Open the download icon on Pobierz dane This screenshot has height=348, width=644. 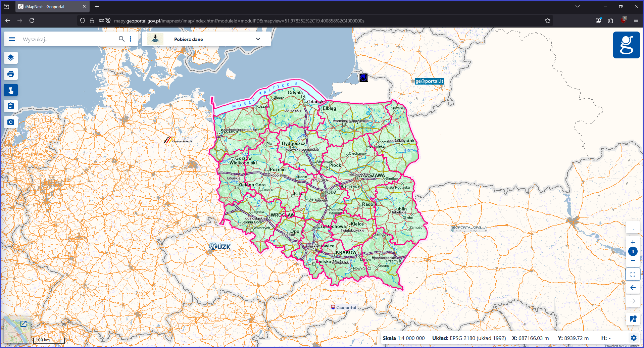155,39
